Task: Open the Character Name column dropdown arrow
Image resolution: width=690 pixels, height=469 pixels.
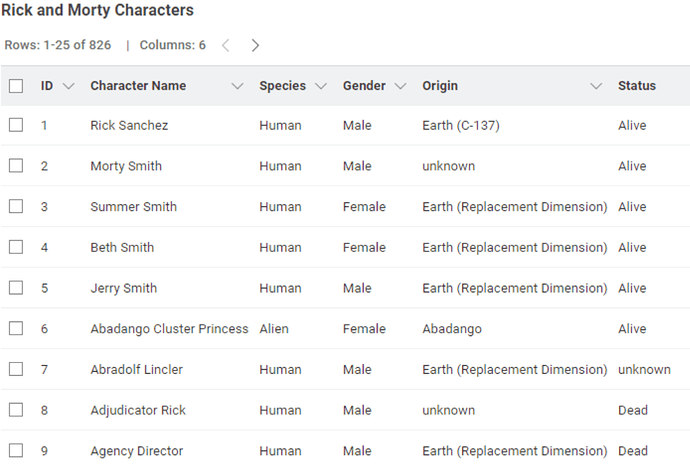Action: [x=237, y=86]
